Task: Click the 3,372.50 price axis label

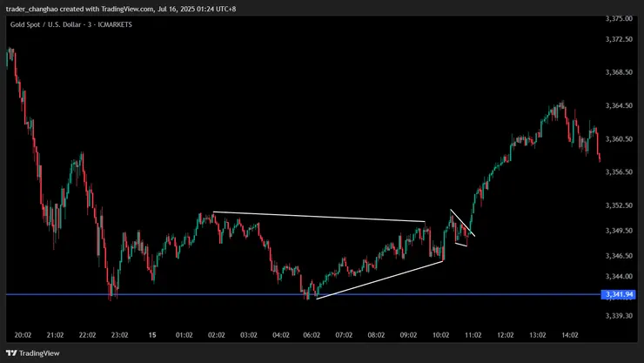Action: [619, 39]
